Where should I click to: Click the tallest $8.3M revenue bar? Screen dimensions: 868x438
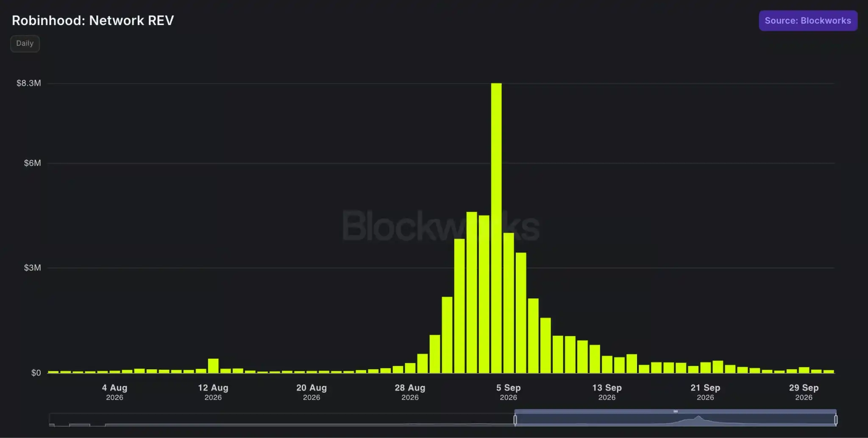click(x=496, y=228)
